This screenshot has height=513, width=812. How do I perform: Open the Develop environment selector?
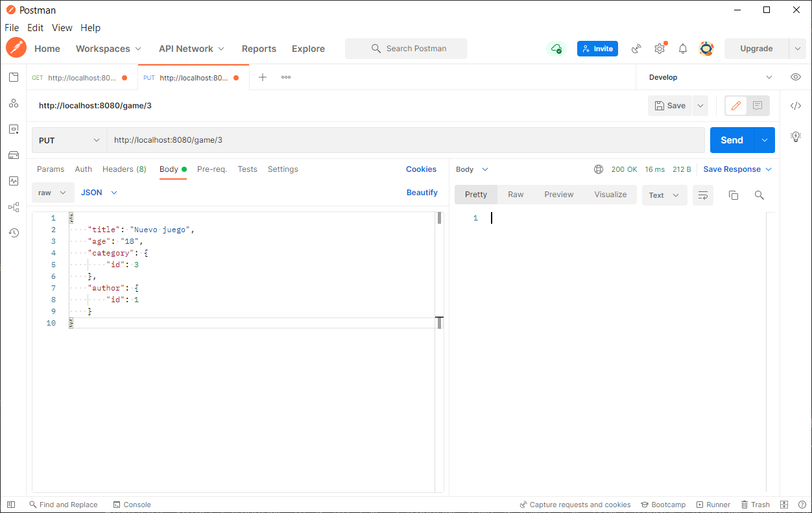click(710, 77)
